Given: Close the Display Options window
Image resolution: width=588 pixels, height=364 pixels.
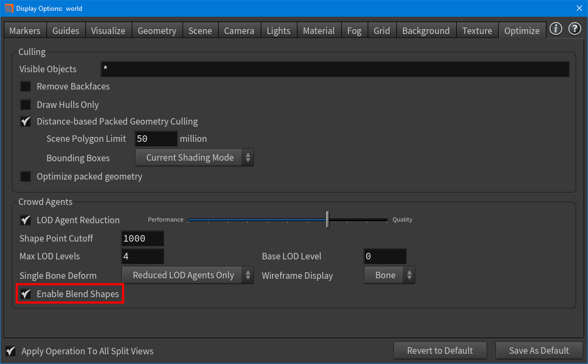Looking at the screenshot, I should tap(579, 8).
